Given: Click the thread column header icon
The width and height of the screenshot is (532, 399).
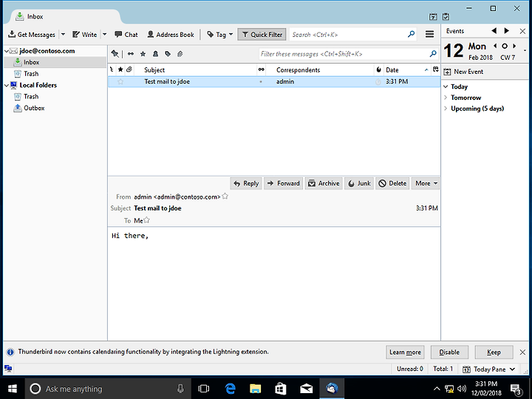Looking at the screenshot, I should [112, 69].
